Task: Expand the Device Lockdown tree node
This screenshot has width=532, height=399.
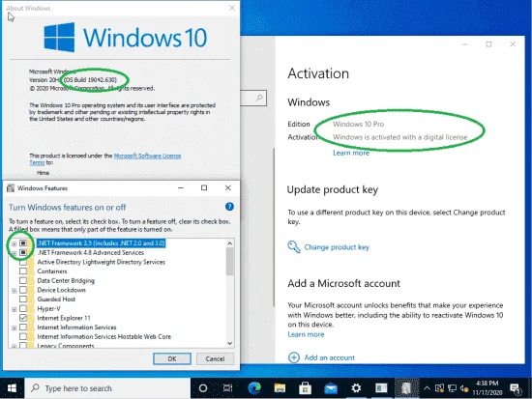Action: pyautogui.click(x=14, y=291)
